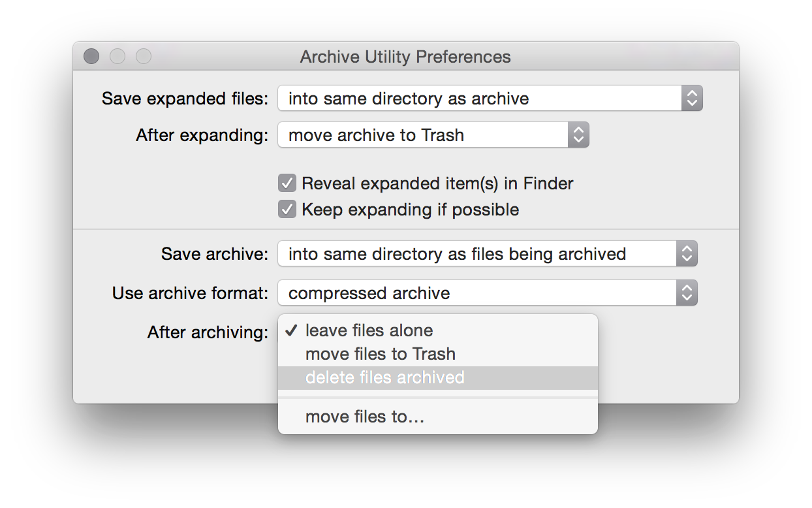
Task: Close the Archive Utility Preferences window
Action: [91, 57]
